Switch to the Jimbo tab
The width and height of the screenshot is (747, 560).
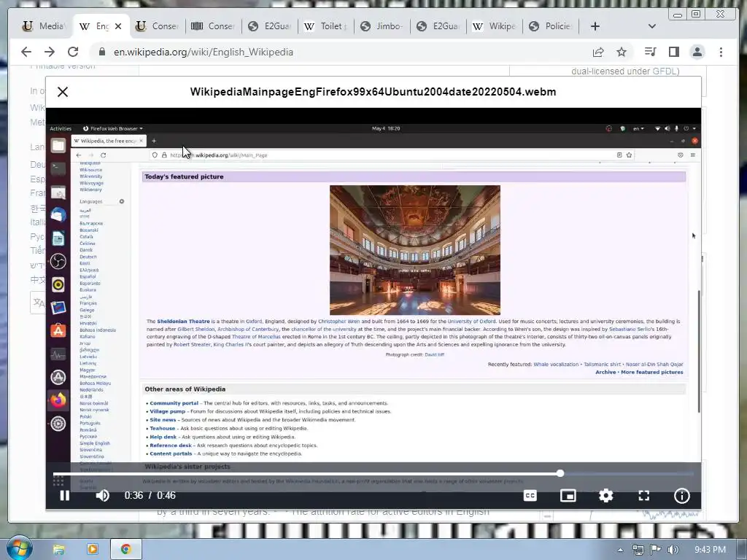coord(382,26)
